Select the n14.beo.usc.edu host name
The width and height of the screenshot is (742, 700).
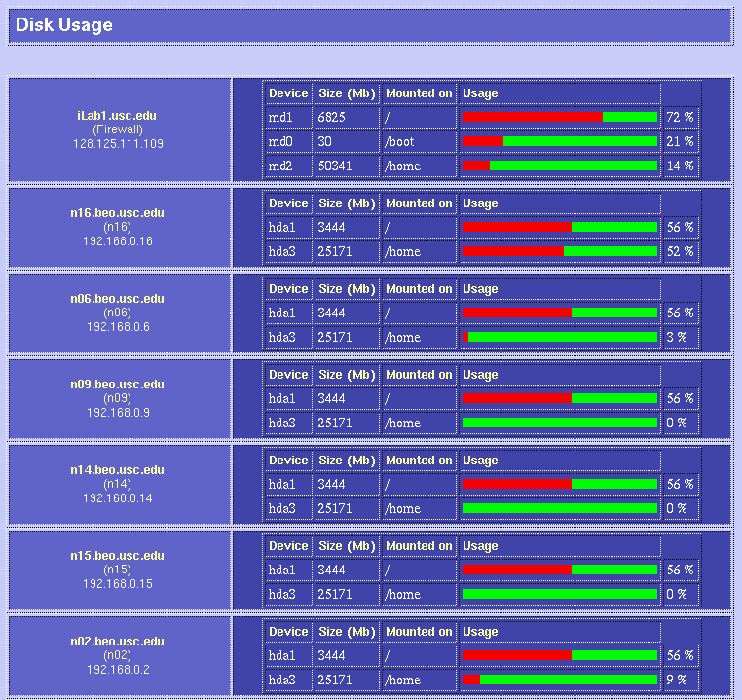pos(117,470)
